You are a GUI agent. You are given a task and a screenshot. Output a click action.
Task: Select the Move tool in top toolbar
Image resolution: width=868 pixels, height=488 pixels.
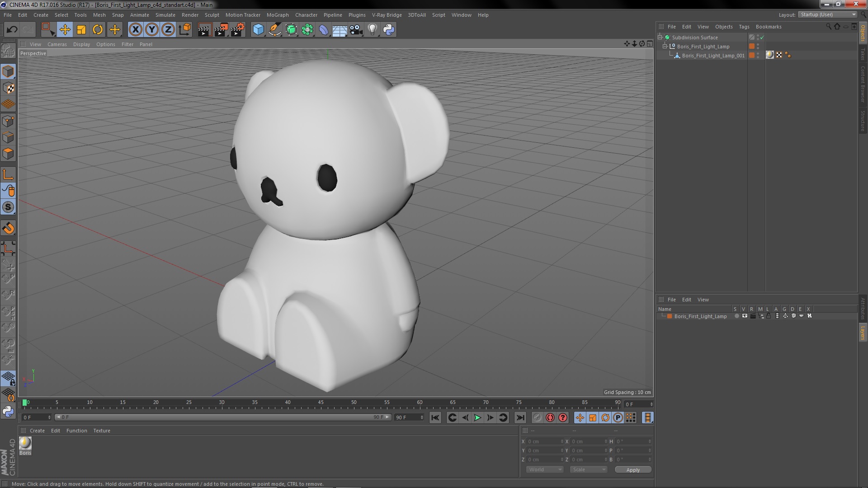click(x=65, y=30)
